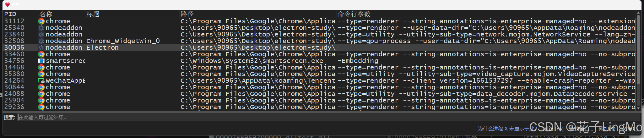Select WeChatAppEx Tencent path cell

point(258,81)
